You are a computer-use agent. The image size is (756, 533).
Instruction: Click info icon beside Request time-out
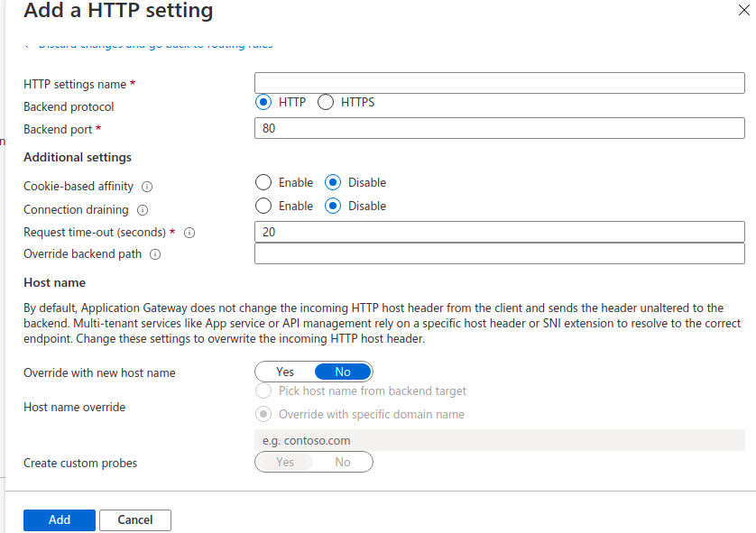(x=189, y=233)
